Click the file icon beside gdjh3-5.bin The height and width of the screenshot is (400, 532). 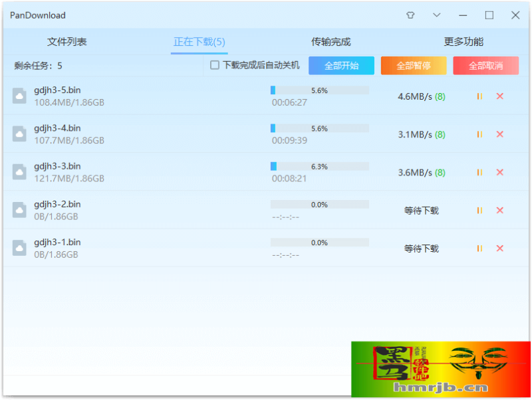[19, 96]
